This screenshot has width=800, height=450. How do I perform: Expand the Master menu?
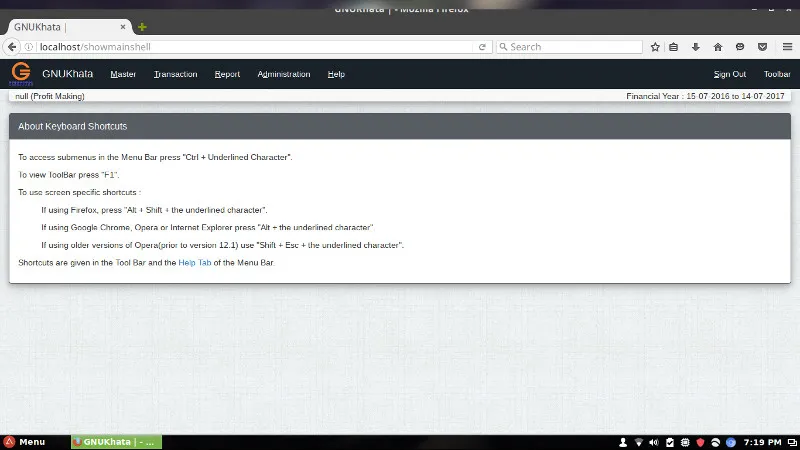[123, 74]
